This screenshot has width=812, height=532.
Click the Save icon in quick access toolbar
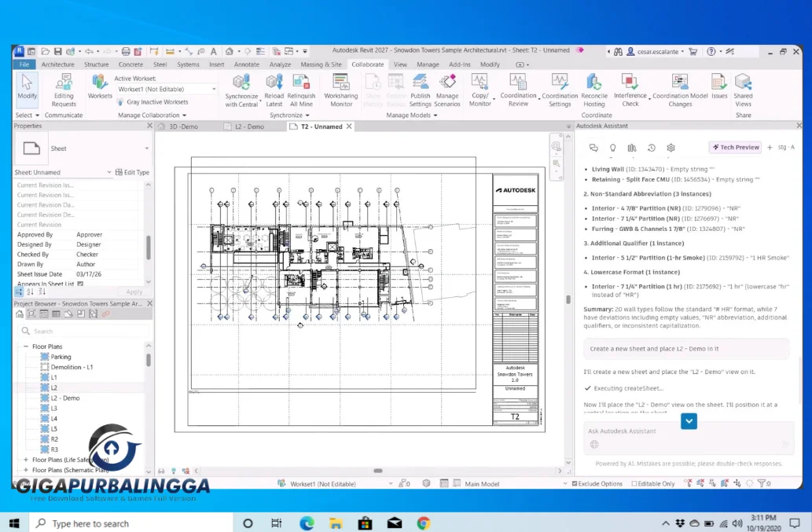(57, 51)
